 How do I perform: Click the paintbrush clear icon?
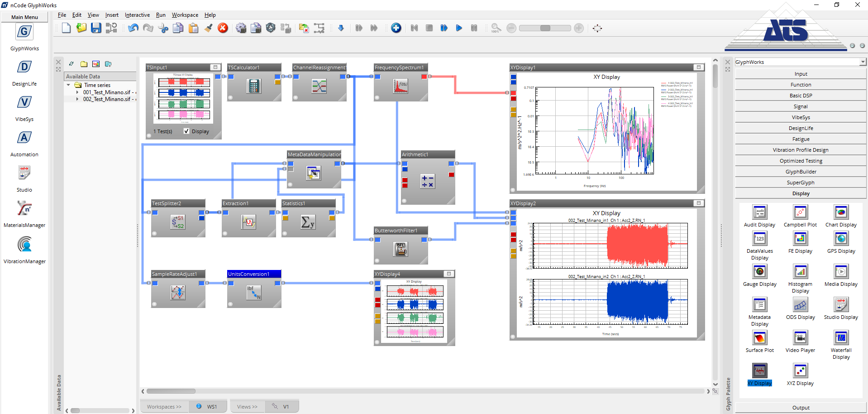pyautogui.click(x=208, y=28)
